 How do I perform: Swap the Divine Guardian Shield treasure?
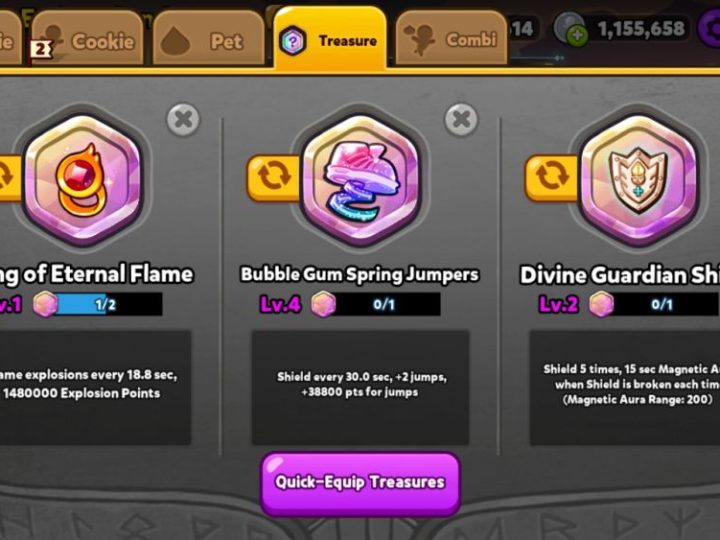pyautogui.click(x=551, y=177)
